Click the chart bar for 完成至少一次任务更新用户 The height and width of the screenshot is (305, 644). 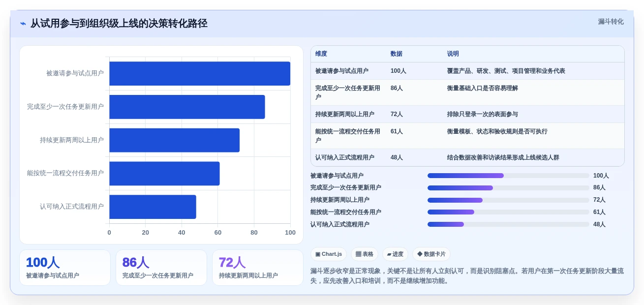[x=187, y=107]
